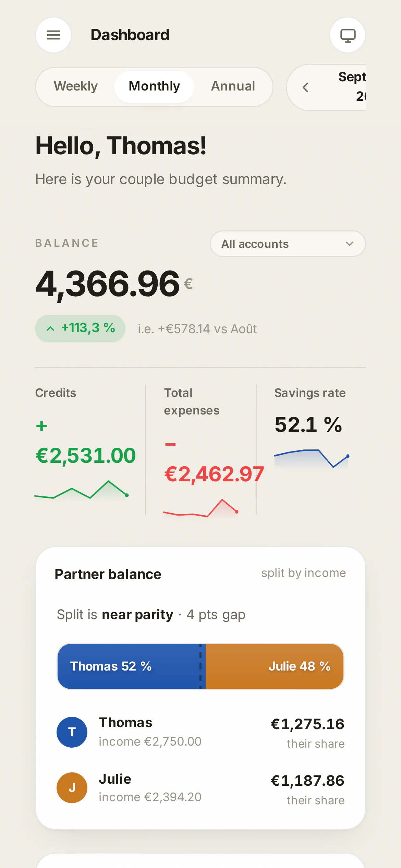The width and height of the screenshot is (401, 868).
Task: Click Thomas's €1,275.16 share
Action: [x=307, y=724]
